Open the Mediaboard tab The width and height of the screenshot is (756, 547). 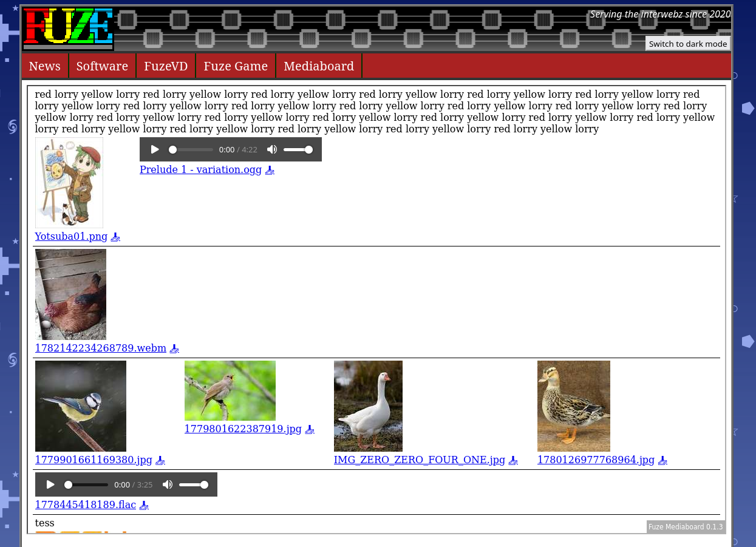point(319,66)
